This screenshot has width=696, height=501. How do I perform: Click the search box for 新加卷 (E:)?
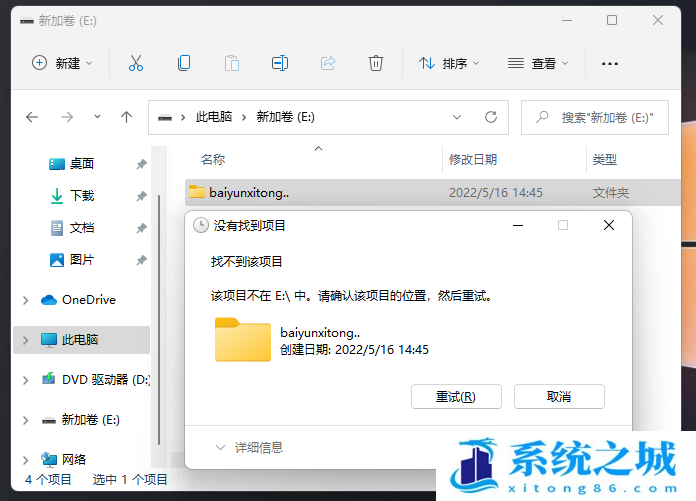pos(595,118)
